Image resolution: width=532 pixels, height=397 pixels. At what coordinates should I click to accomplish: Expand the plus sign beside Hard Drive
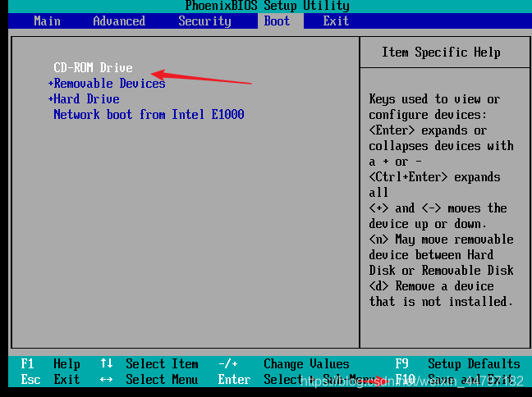(x=51, y=99)
